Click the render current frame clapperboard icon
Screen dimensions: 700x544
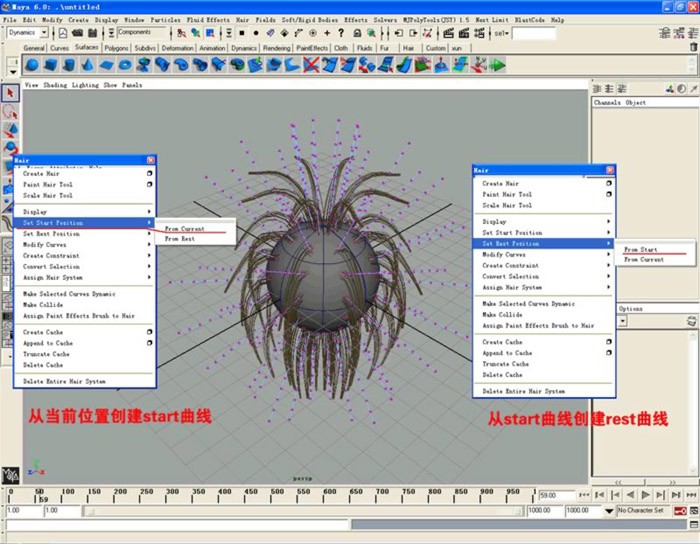point(449,33)
